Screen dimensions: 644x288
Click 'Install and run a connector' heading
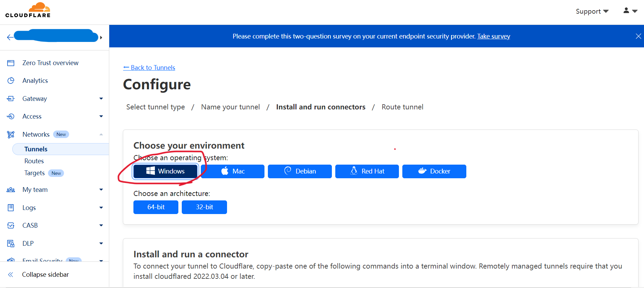tap(191, 254)
